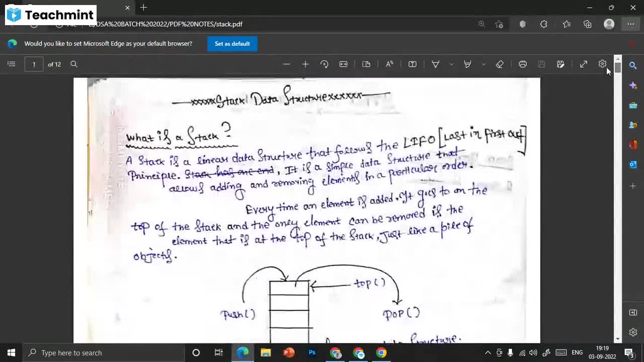Image resolution: width=644 pixels, height=362 pixels.
Task: Open the Page view layout options
Action: click(x=366, y=64)
